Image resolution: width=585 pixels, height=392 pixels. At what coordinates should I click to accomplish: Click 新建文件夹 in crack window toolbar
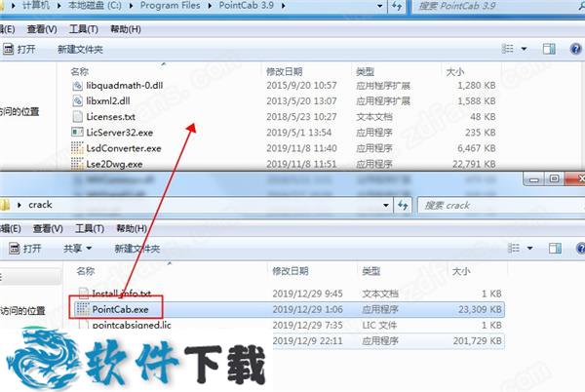click(136, 249)
